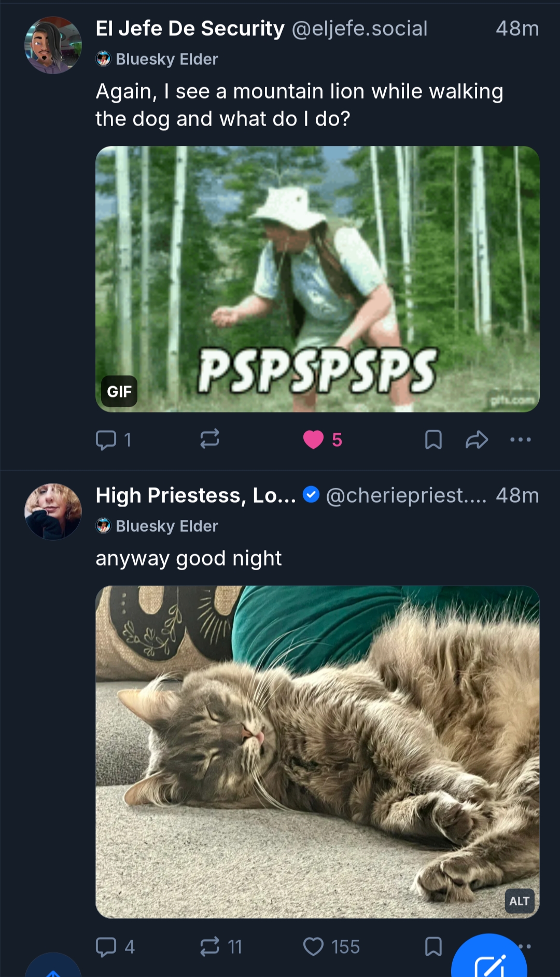Screen dimensions: 560x977
Task: Reply to the 'anyway good night' post
Action: [106, 946]
